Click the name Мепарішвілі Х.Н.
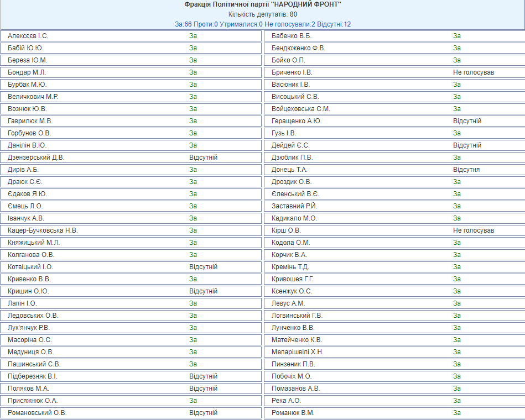The width and height of the screenshot is (525, 420). coord(298,352)
